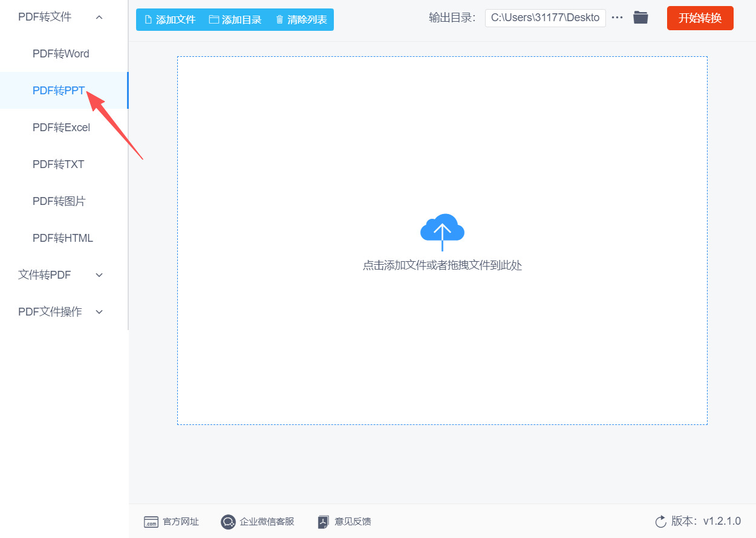Click the 企业微信客服 chat icon
This screenshot has height=538, width=756.
(228, 522)
